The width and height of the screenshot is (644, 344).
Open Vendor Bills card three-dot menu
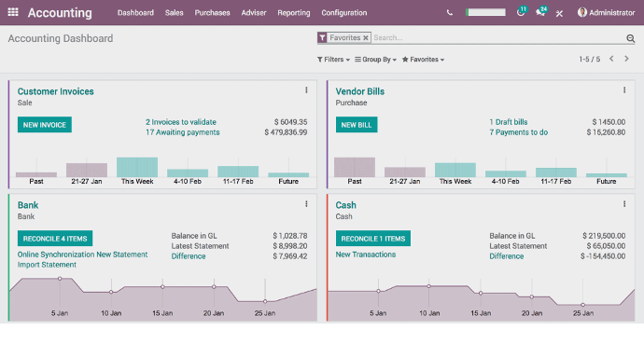click(624, 90)
